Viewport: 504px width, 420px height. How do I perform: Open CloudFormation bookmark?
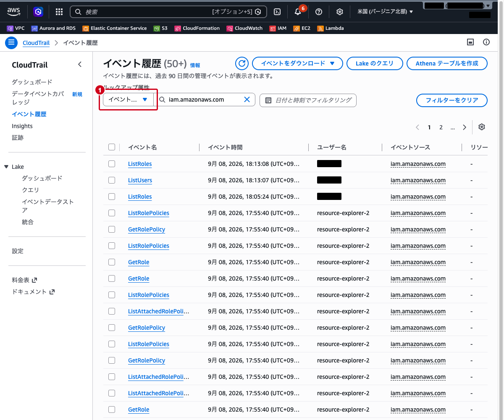point(197,28)
